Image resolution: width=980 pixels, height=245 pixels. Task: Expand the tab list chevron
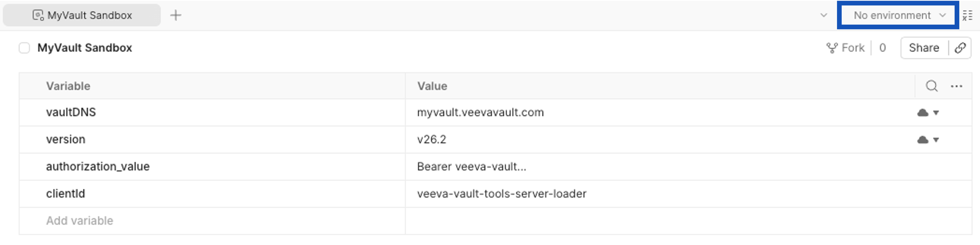pos(824,15)
